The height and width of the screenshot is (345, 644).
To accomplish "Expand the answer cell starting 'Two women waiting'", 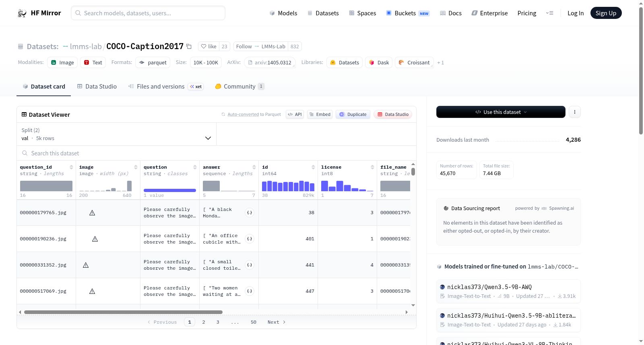I will 250,291.
